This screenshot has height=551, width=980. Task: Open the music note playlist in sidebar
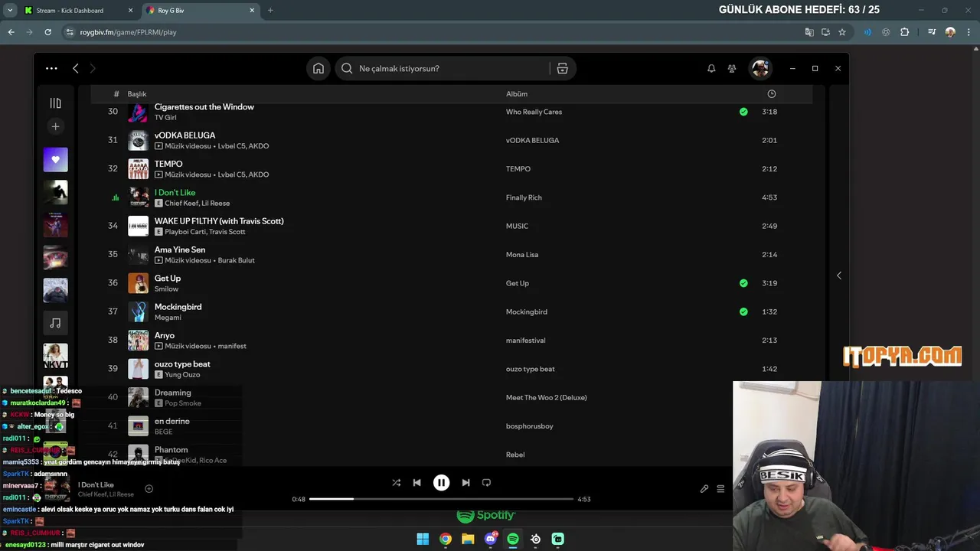[55, 323]
